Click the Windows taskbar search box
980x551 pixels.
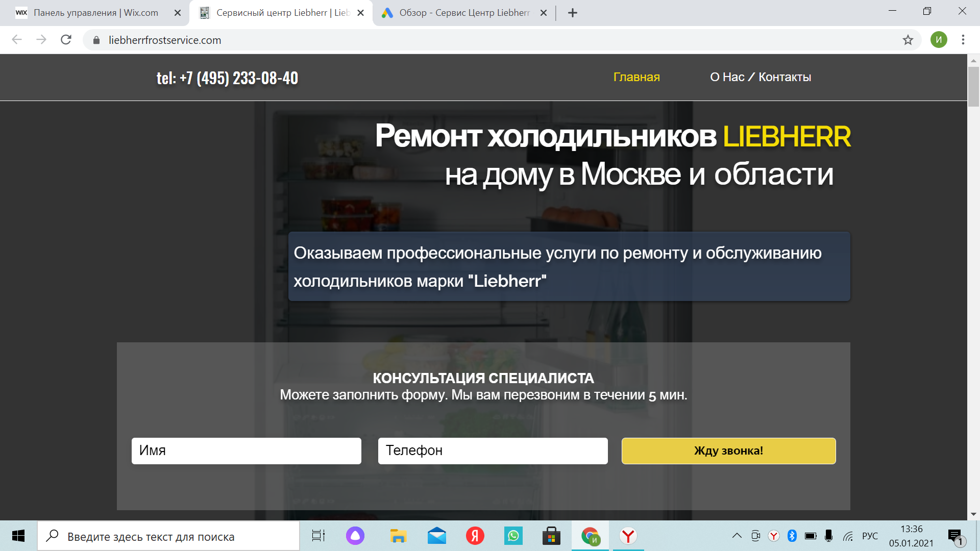click(x=168, y=536)
